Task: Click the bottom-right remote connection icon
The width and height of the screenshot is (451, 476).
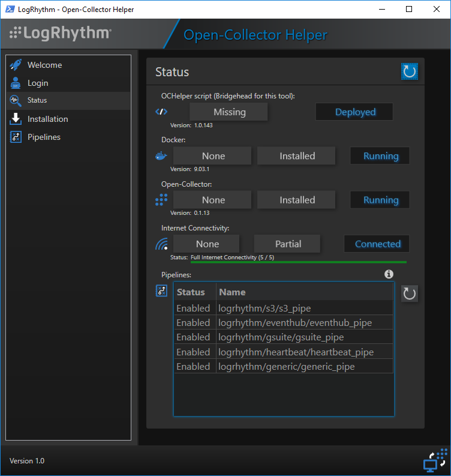Action: (x=435, y=460)
